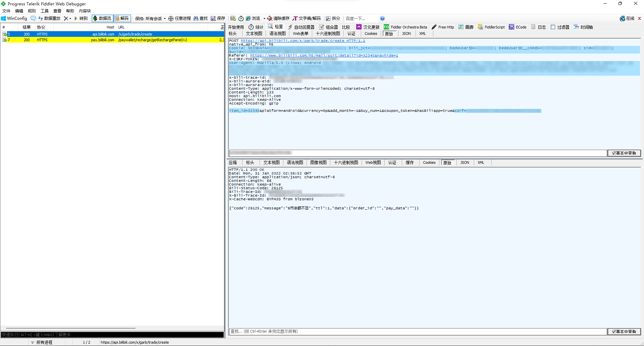
Task: Open 查找 find sessions
Action: (201, 18)
